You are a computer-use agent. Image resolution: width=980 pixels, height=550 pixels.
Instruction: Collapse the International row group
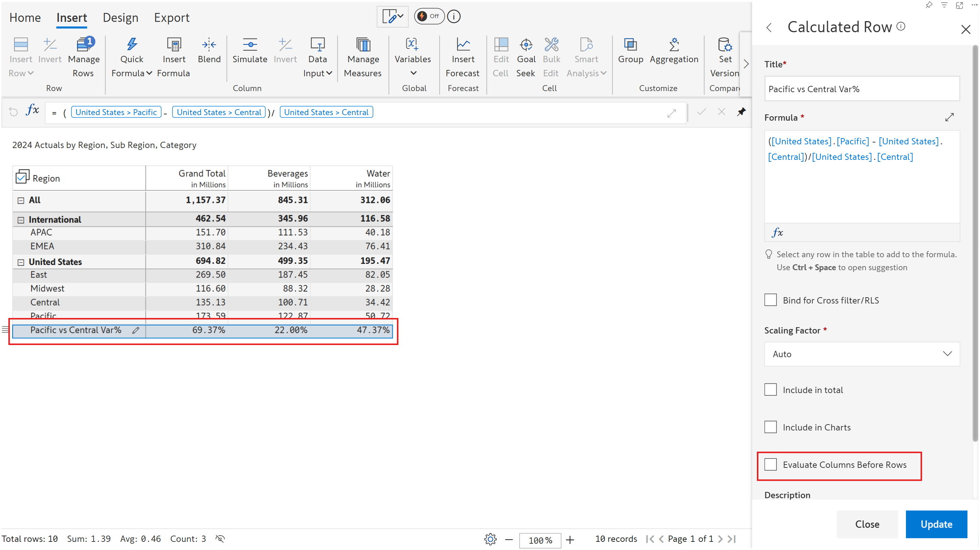pos(21,220)
